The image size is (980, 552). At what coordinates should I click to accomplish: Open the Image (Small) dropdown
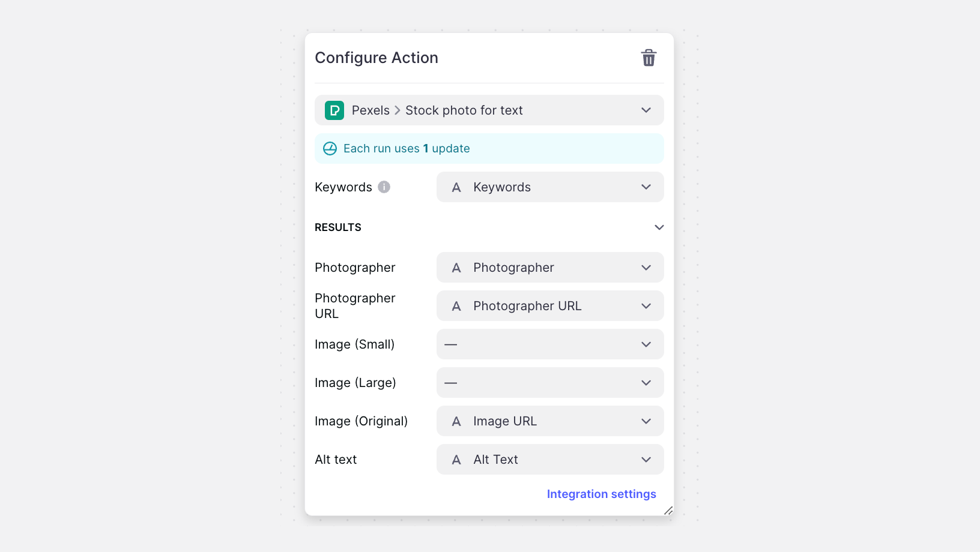pyautogui.click(x=646, y=344)
